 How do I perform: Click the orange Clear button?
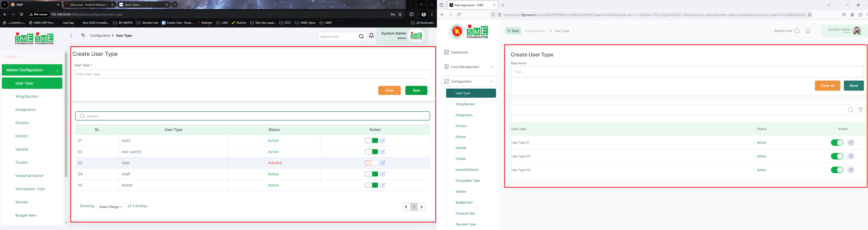tap(389, 90)
